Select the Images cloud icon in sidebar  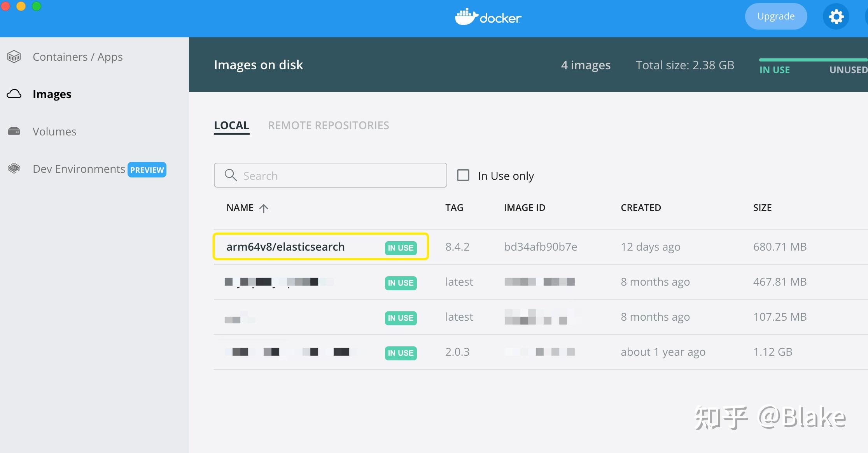click(14, 94)
